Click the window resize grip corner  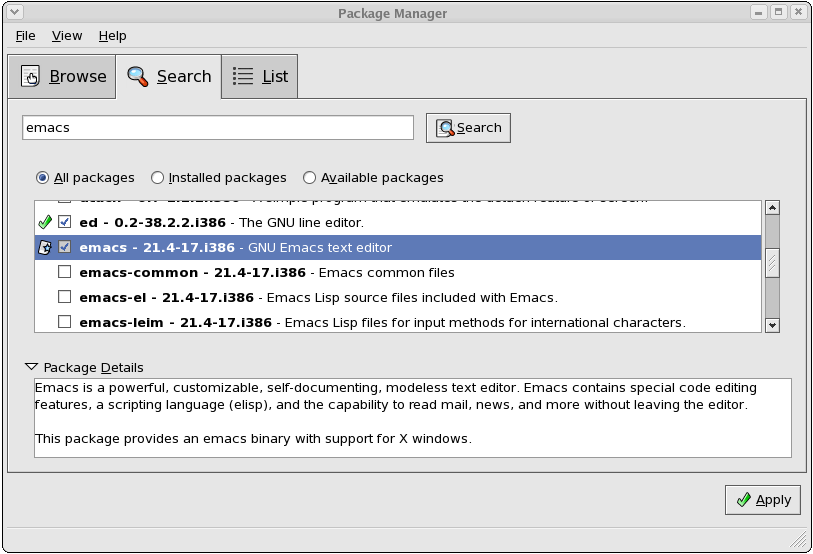(801, 541)
